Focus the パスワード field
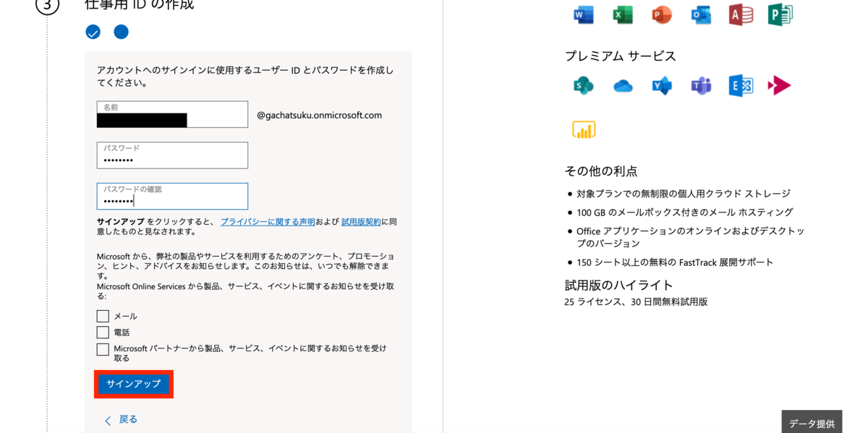The width and height of the screenshot is (868, 433). pos(172,155)
